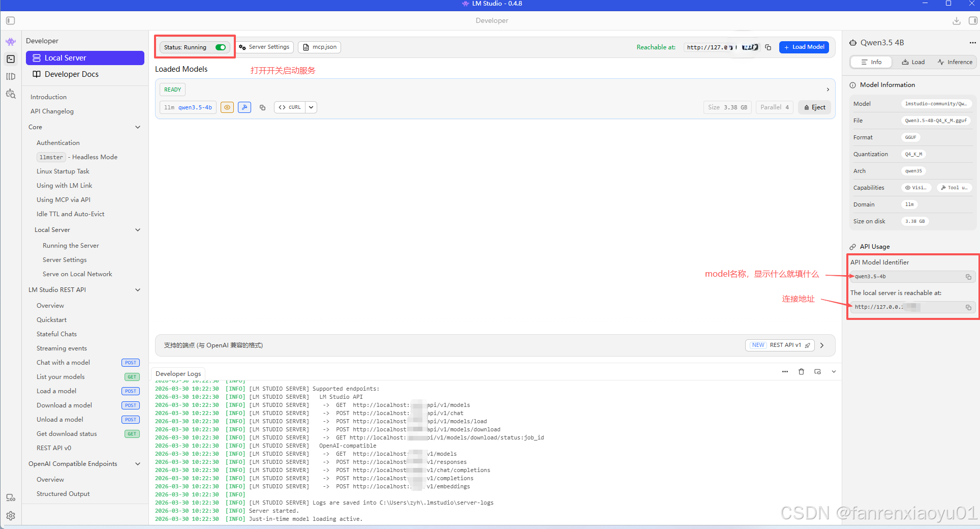Toggle the vision eye badge on qwen3.5-4b
The width and height of the screenshot is (980, 529).
click(x=227, y=107)
